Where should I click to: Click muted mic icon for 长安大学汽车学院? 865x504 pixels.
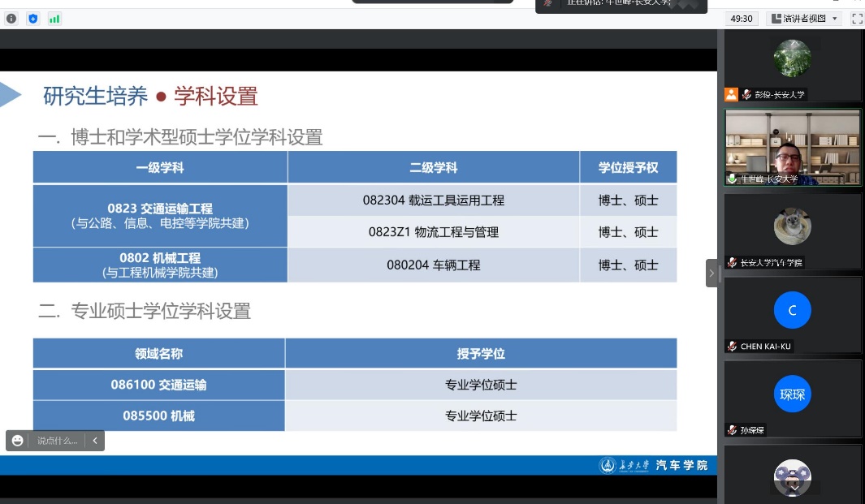coord(733,263)
